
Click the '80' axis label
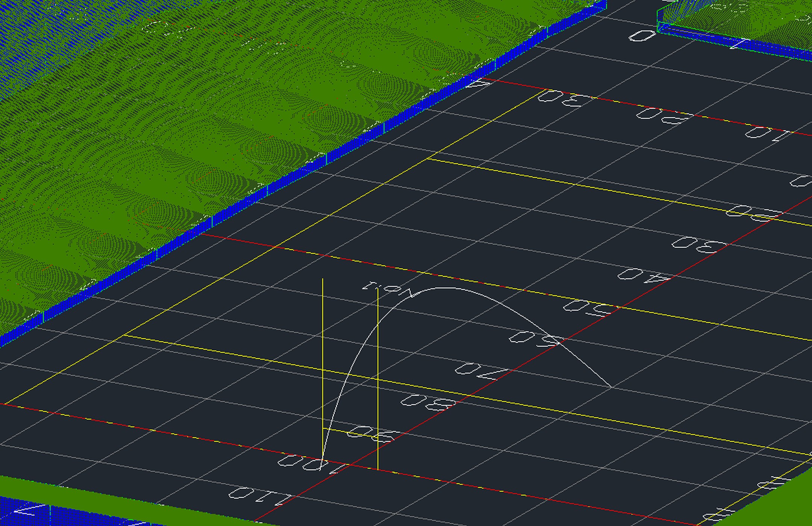(428, 402)
